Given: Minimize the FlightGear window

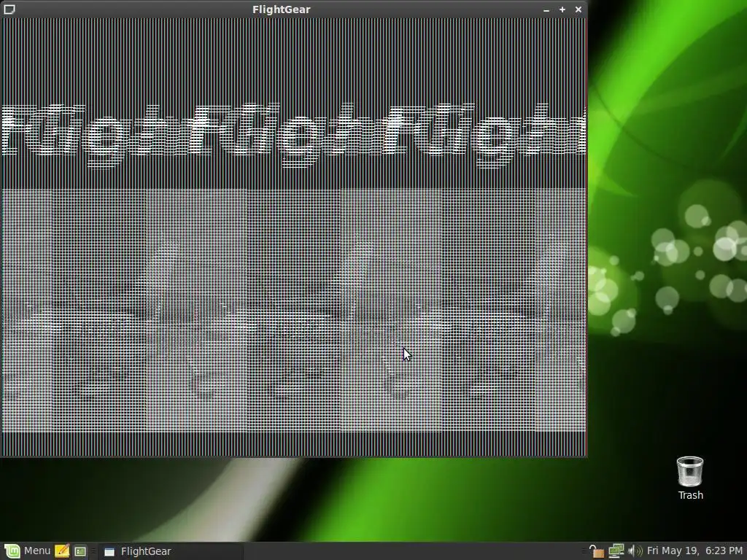Looking at the screenshot, I should pyautogui.click(x=546, y=9).
